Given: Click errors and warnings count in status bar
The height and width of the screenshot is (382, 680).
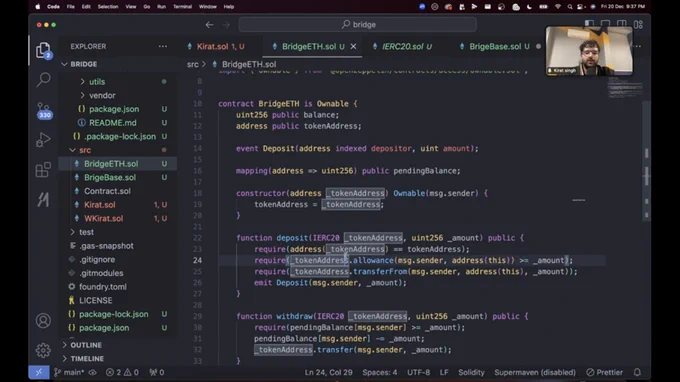Looking at the screenshot, I should 122,372.
